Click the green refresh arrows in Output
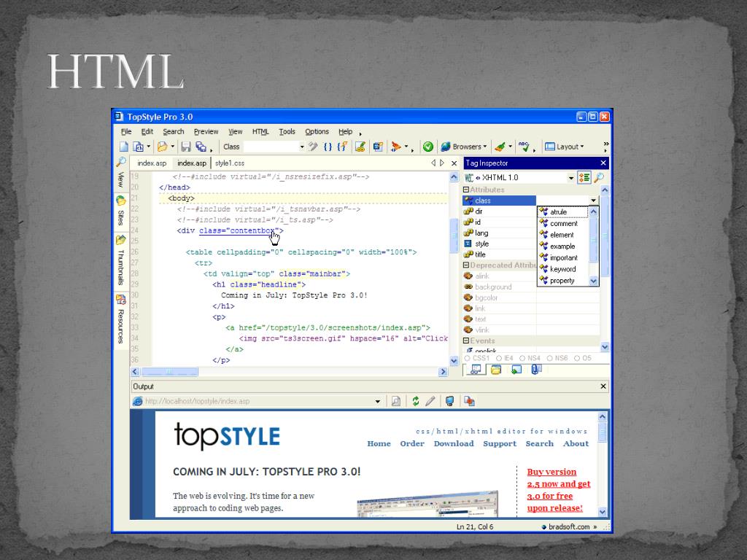Screen dimensions: 747x560 click(415, 401)
